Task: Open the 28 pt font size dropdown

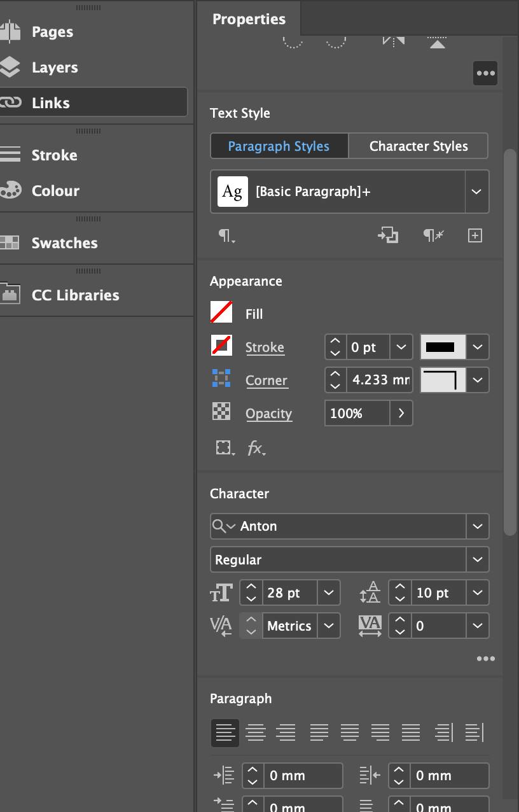Action: pos(328,592)
